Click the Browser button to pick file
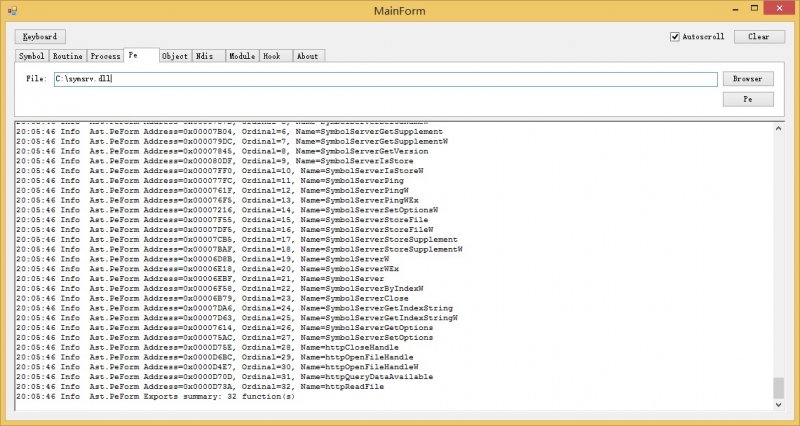Image resolution: width=800 pixels, height=426 pixels. [x=748, y=79]
